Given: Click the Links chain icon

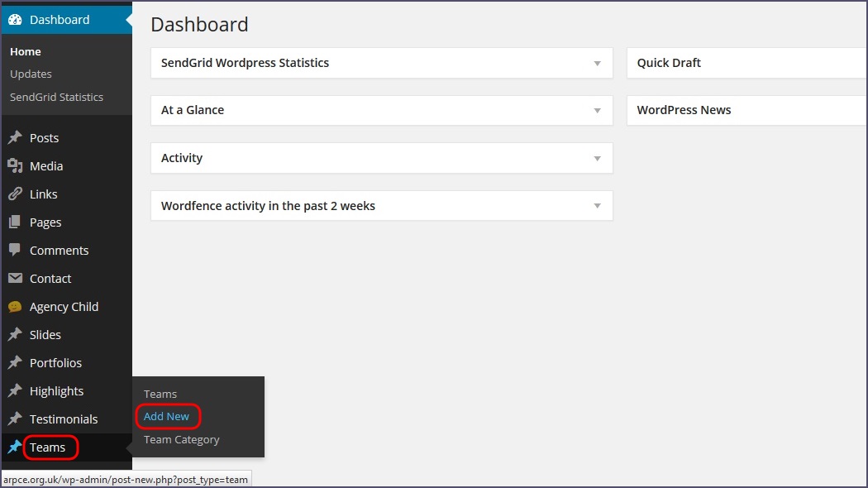Looking at the screenshot, I should 15,194.
